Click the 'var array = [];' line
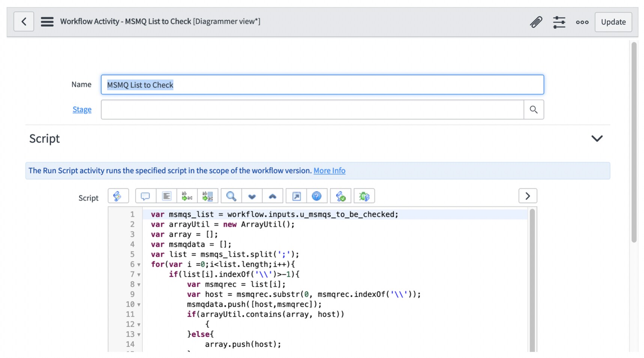Viewport: 644px width, 358px height. pos(184,235)
